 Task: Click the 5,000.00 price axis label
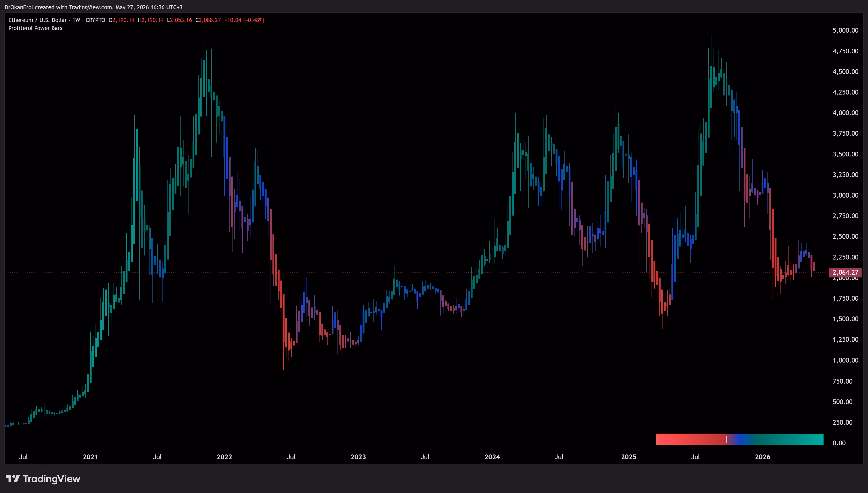point(845,30)
